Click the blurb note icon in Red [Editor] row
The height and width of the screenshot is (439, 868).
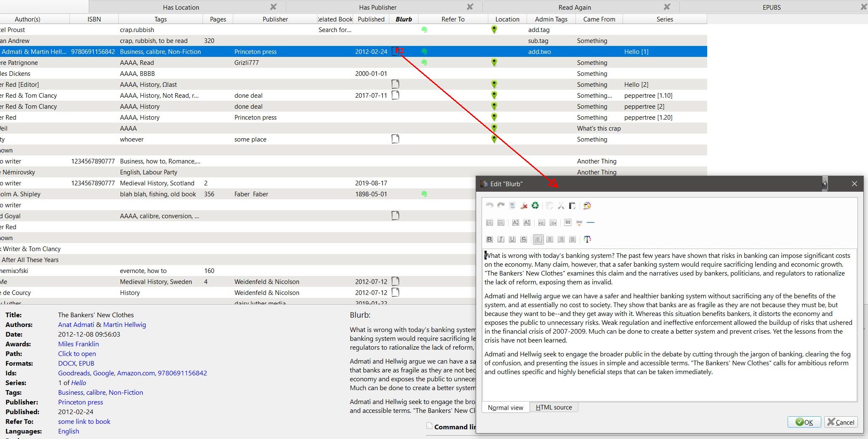(395, 84)
